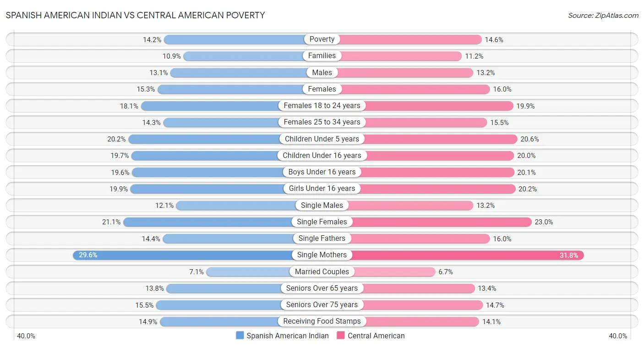Image resolution: width=644 pixels, height=347 pixels.
Task: Click the Females 18 to 24 years blue bar
Action: (211, 106)
